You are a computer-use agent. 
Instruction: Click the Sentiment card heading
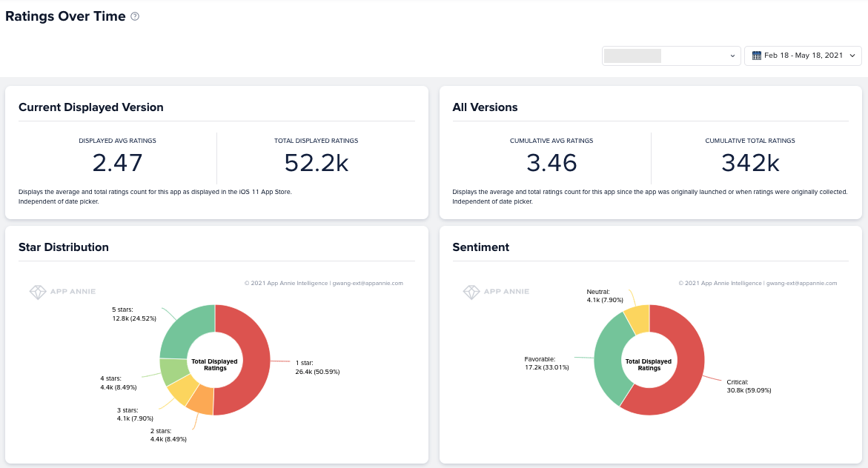pyautogui.click(x=480, y=247)
